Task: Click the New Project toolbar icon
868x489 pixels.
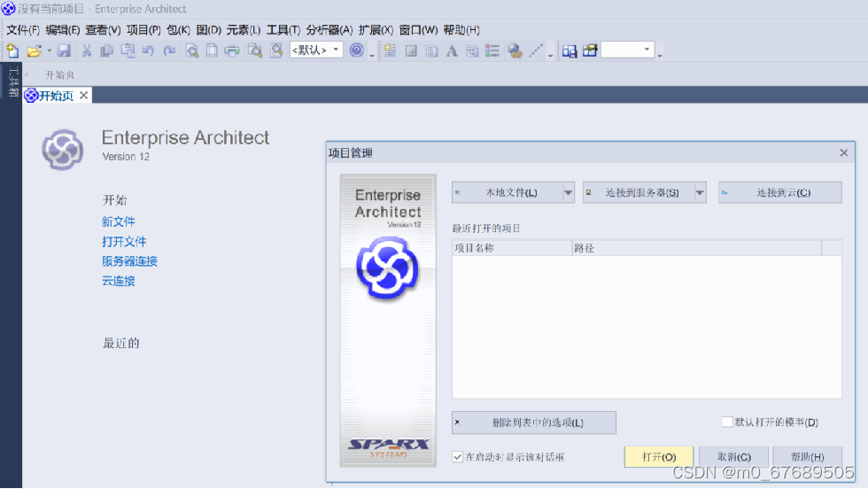Action: click(x=12, y=51)
